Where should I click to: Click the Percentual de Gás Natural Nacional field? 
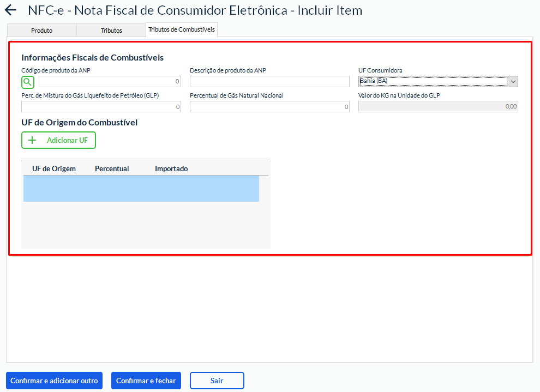pos(269,107)
